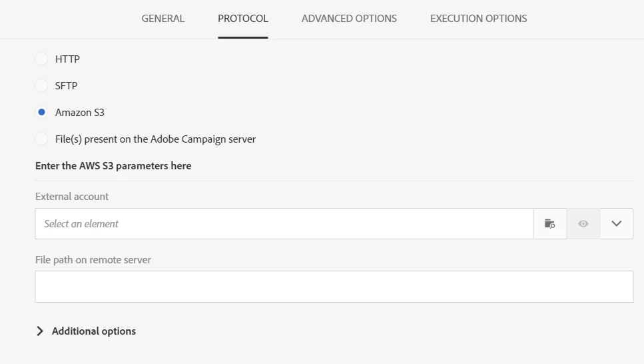Viewport: 644px width, 364px height.
Task: Expand the Additional options chevron arrow
Action: pos(40,331)
